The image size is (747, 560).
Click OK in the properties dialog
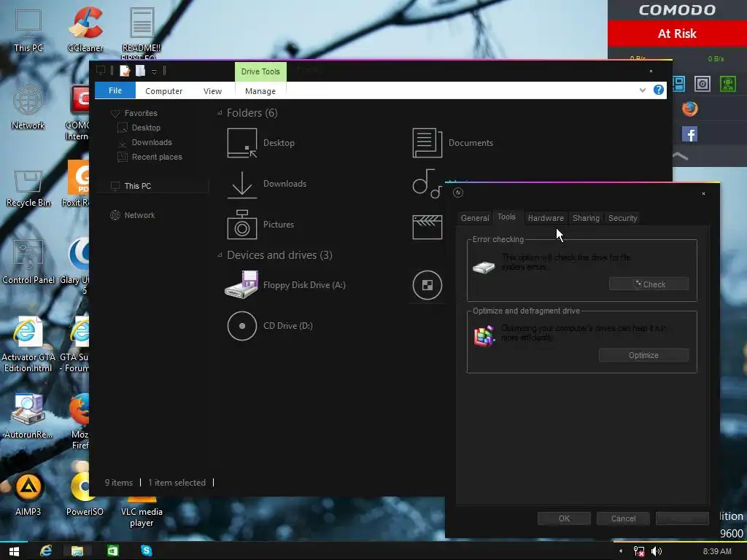point(564,518)
